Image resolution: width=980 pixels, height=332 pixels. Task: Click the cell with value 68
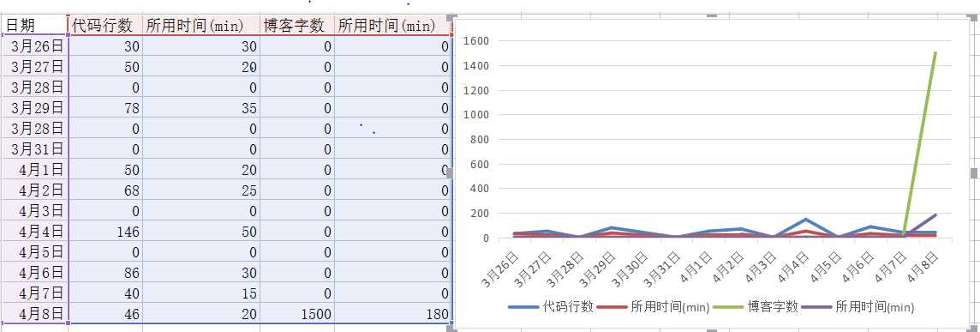pos(105,190)
